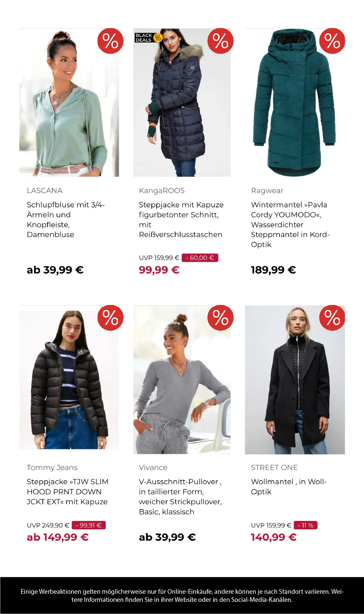Click the percent badge on STREET ONE coat
The width and height of the screenshot is (364, 614).
(332, 318)
